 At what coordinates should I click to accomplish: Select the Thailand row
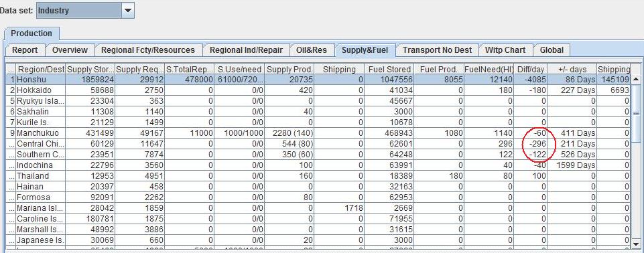[x=318, y=175]
